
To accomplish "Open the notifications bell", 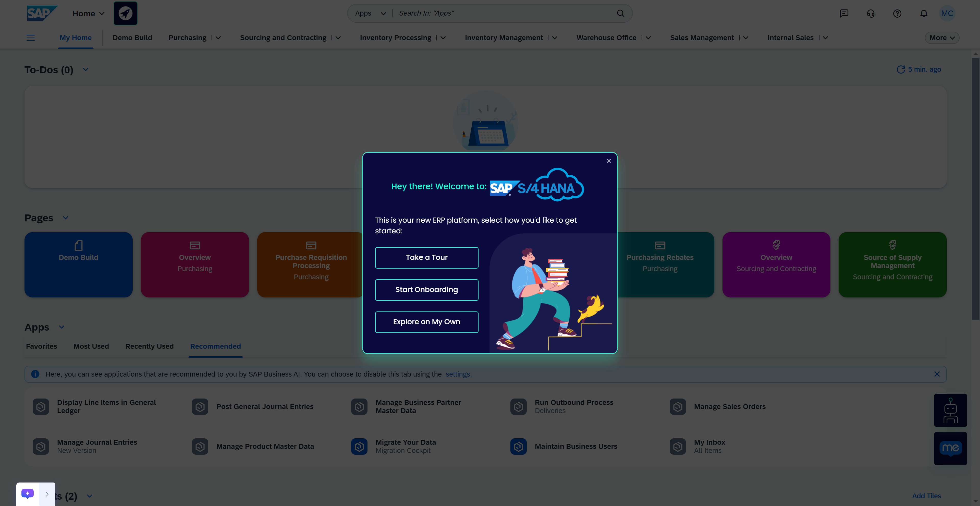I will click(924, 14).
